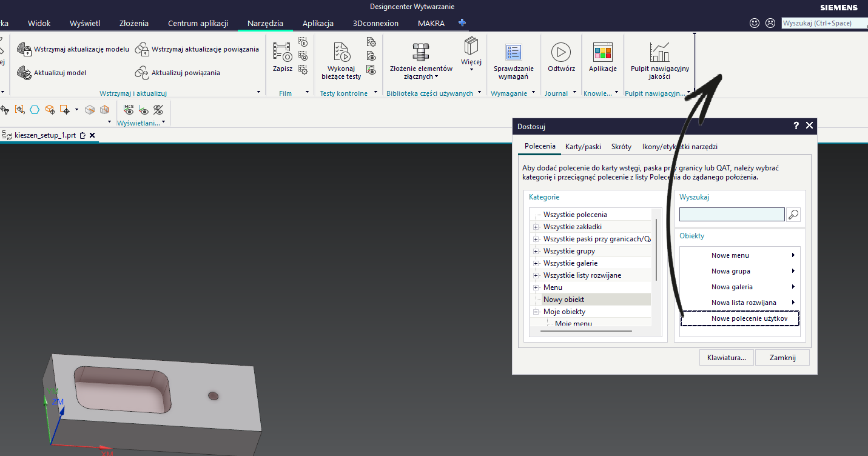This screenshot has height=456, width=868.
Task: Switch to the Karty/paski tab
Action: pyautogui.click(x=583, y=147)
